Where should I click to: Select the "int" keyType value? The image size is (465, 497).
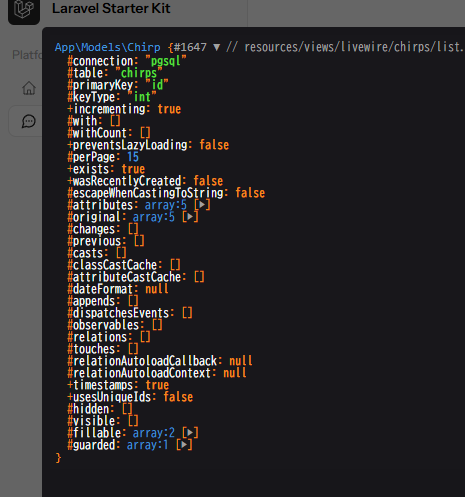point(142,97)
